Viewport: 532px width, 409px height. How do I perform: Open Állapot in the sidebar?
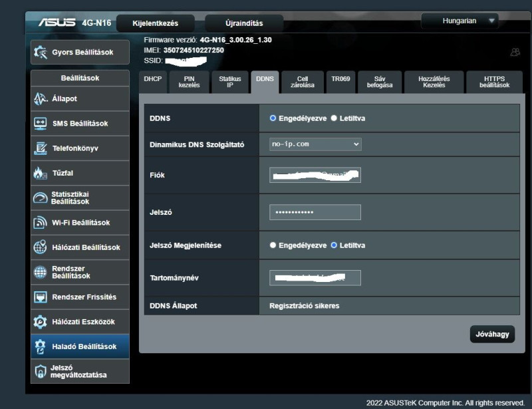pyautogui.click(x=80, y=99)
